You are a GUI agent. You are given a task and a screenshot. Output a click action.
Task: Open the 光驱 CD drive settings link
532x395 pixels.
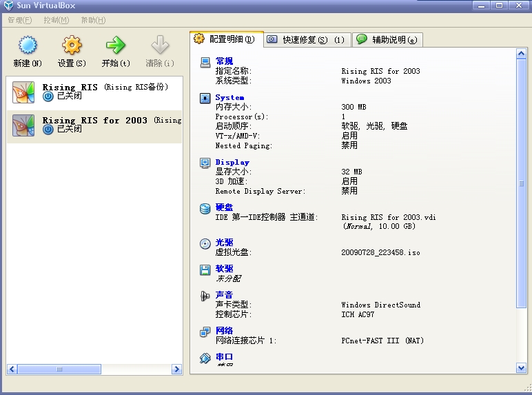coord(224,242)
